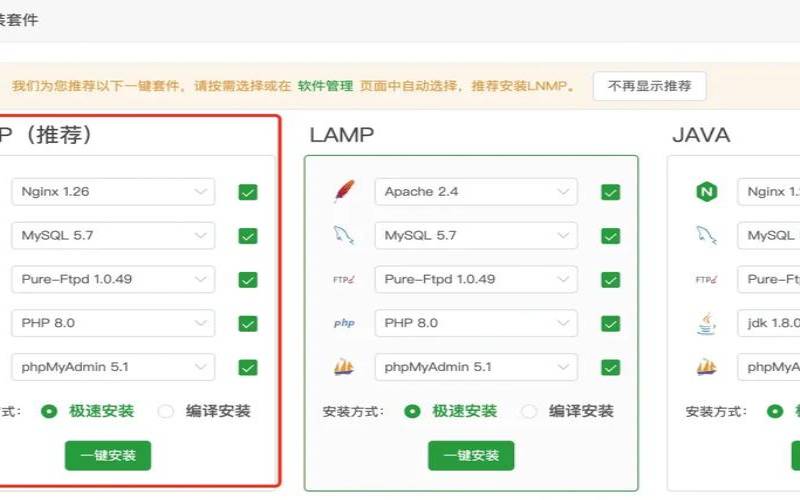Uncheck phpMyAdmin 5.1 in the LAMP suite
800x500 pixels.
pos(611,367)
